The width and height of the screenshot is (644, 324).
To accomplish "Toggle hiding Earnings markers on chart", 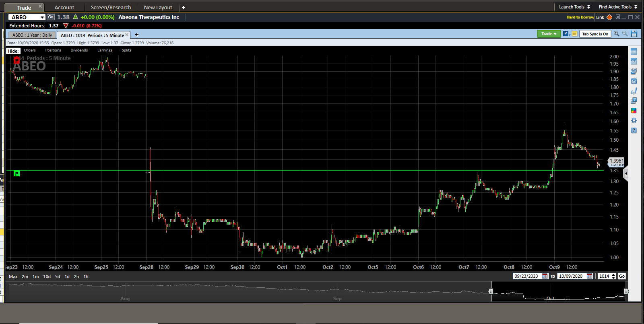I will (x=105, y=50).
